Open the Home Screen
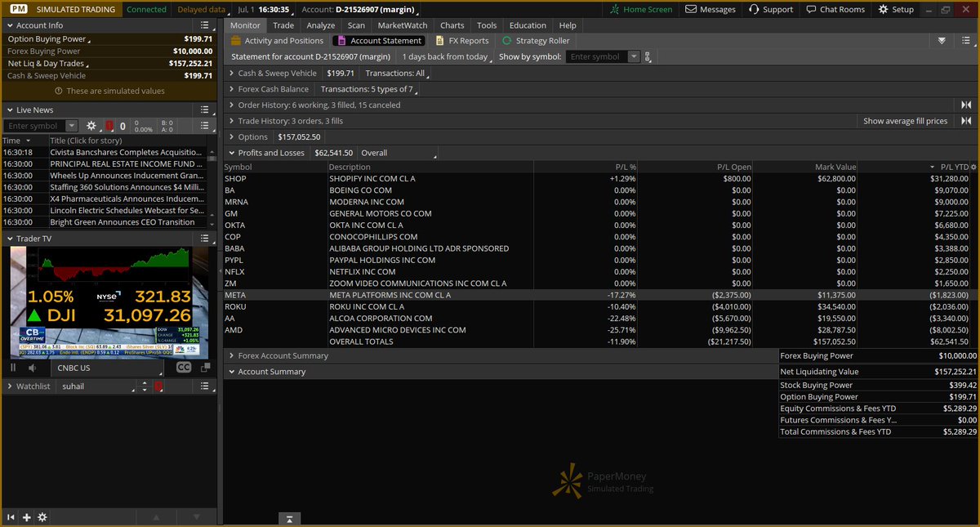Viewport: 980px width, 527px height. (642, 9)
